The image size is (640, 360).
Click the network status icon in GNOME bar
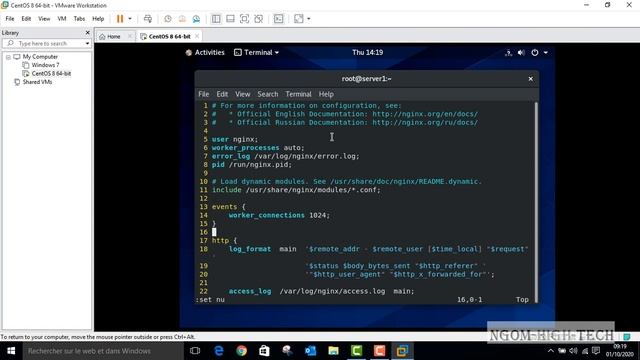(x=508, y=53)
